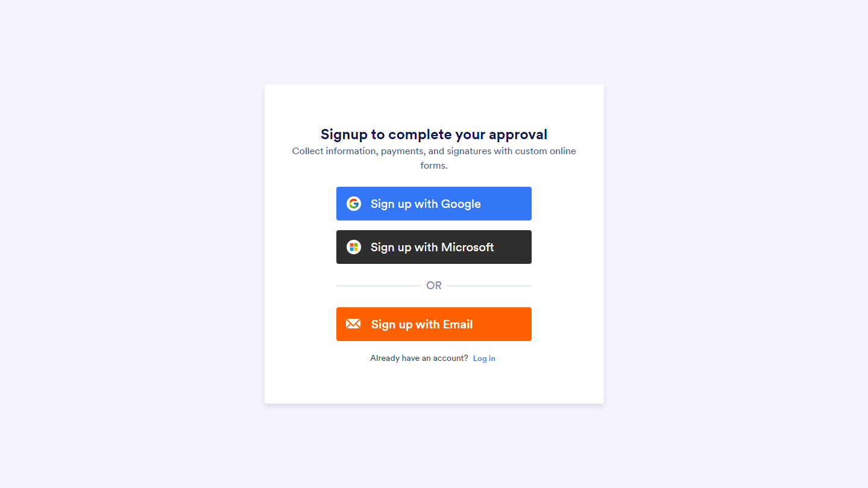Screen dimensions: 868x488
Task: Click the Microsoft logo icon
Action: coord(354,247)
